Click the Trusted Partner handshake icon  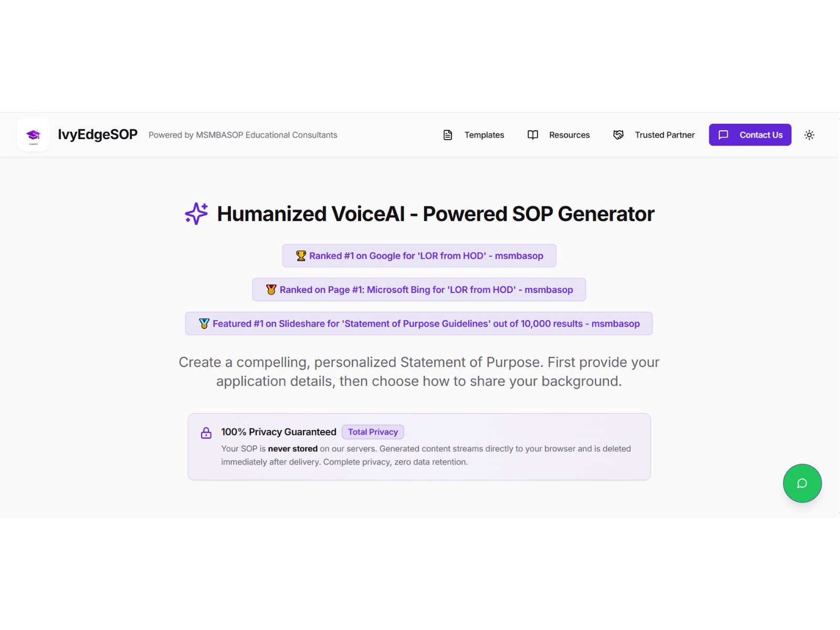point(619,135)
